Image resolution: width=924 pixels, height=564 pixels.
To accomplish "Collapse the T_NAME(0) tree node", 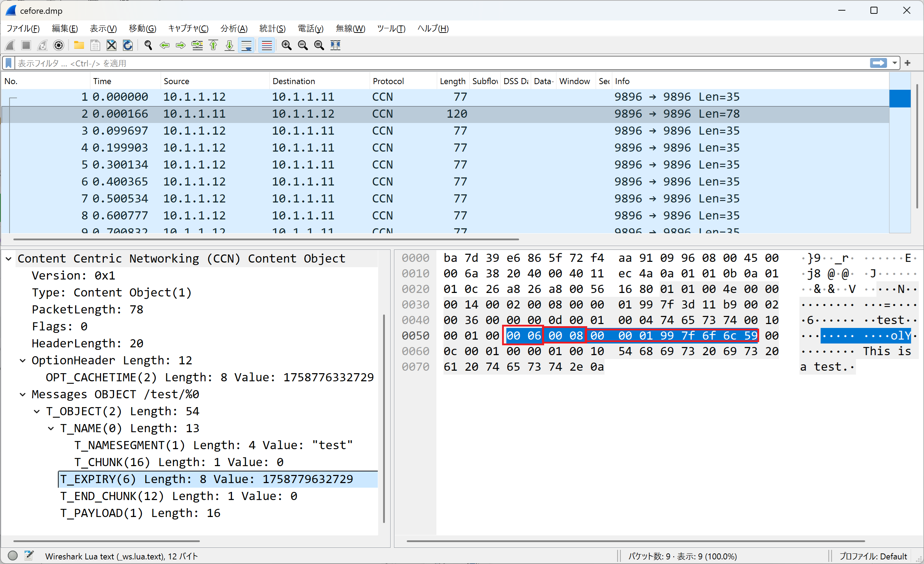I will click(x=51, y=429).
